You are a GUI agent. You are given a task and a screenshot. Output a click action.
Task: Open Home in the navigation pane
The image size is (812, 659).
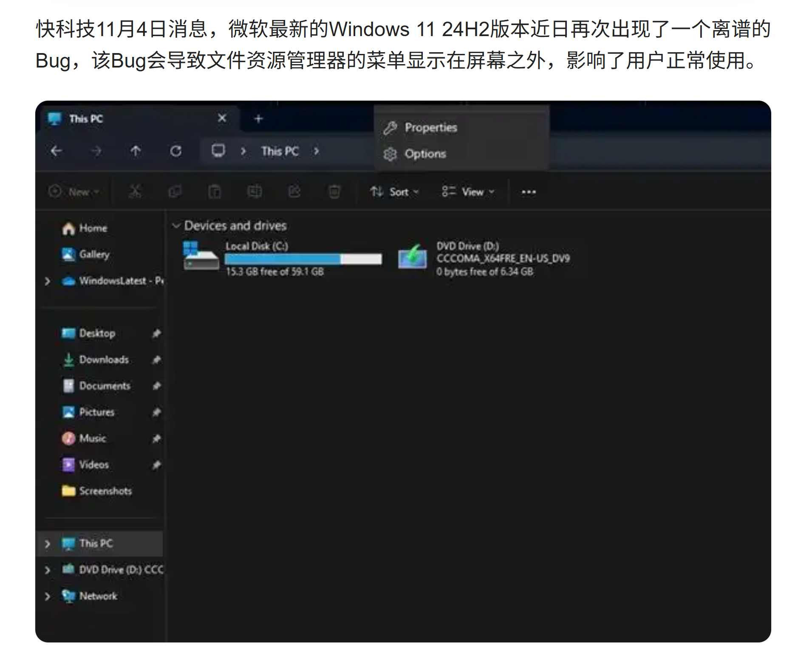click(x=85, y=228)
